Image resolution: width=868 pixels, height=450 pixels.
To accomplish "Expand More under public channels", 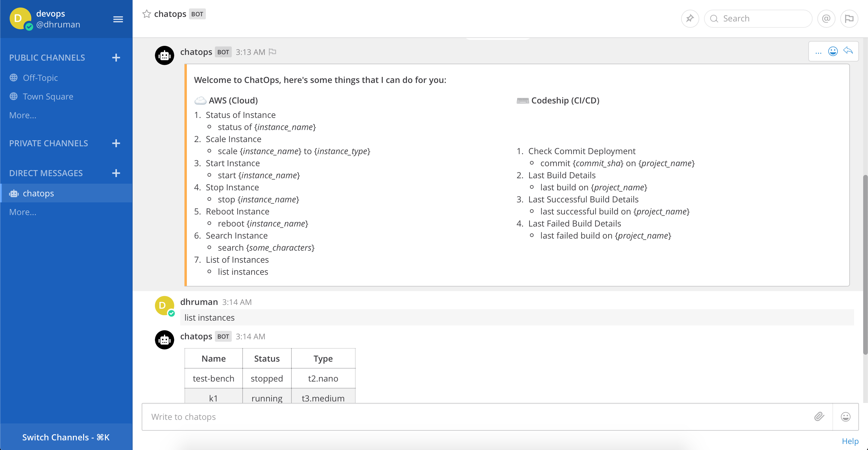I will pos(23,115).
